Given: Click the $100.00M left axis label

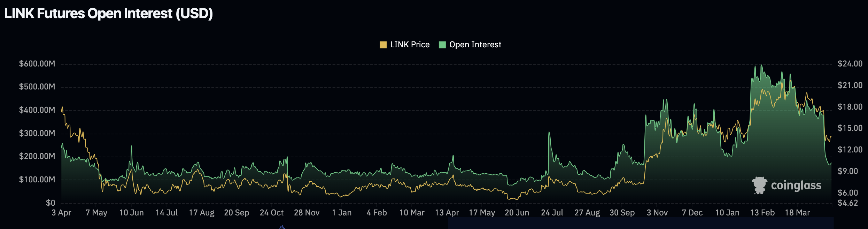Looking at the screenshot, I should coord(37,180).
